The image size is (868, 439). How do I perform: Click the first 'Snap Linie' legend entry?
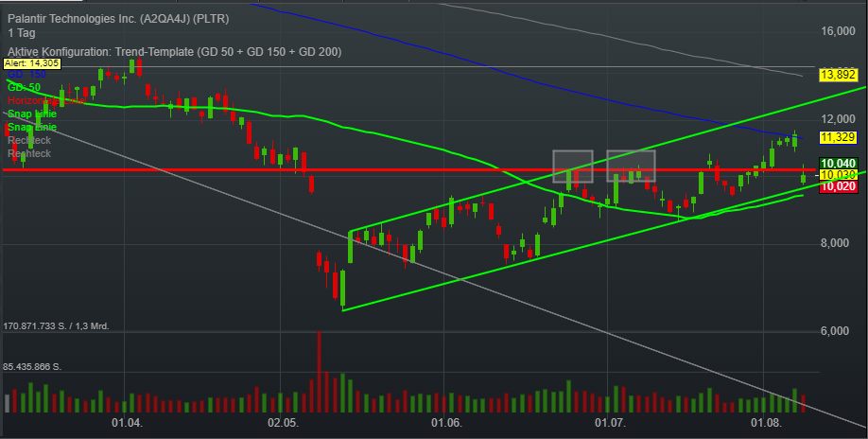[32, 114]
